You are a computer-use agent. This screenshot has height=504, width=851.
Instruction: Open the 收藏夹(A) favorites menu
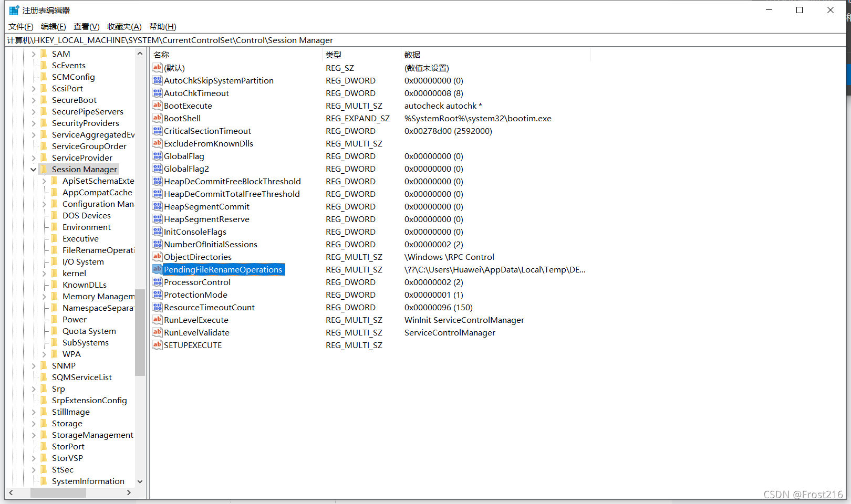[x=124, y=27]
